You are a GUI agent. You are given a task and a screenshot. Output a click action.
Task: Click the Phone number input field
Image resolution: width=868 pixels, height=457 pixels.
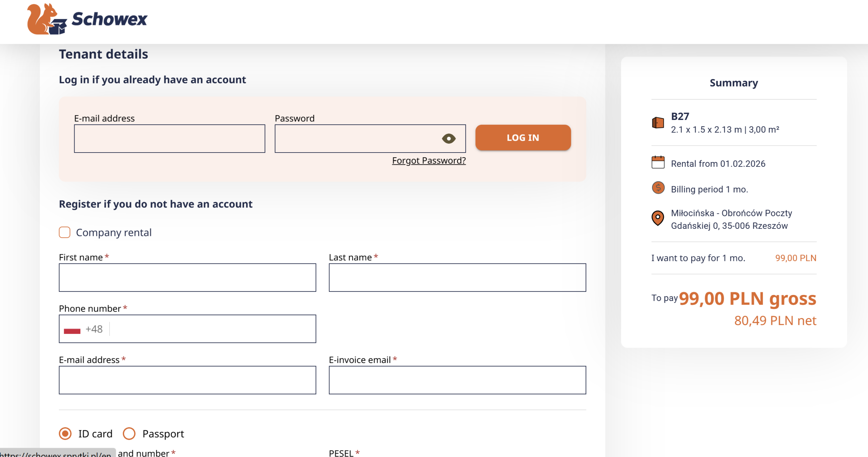[212, 329]
